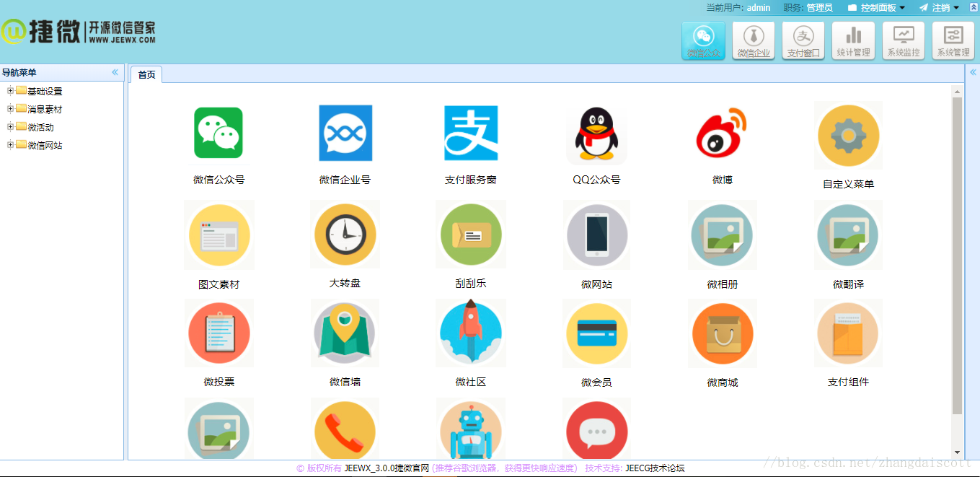Select the 系统管理 top toolbar button
Image resolution: width=980 pixels, height=477 pixels.
pos(953,40)
